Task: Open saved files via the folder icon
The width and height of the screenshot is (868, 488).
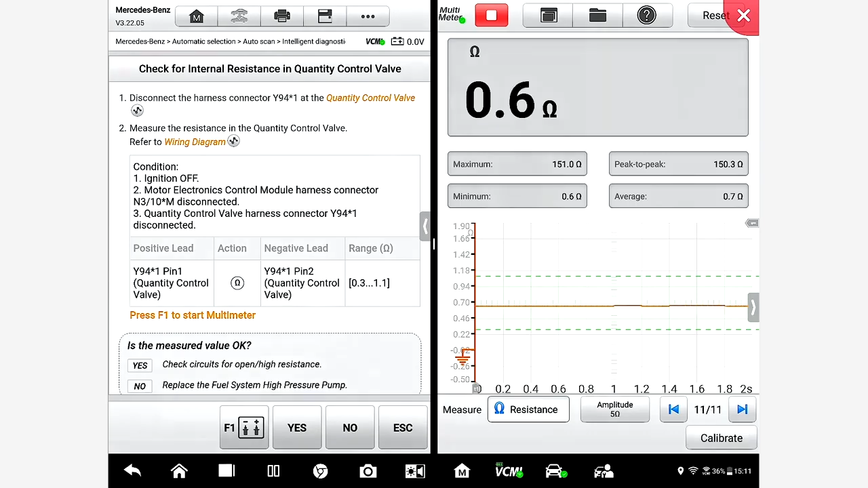Action: [597, 15]
